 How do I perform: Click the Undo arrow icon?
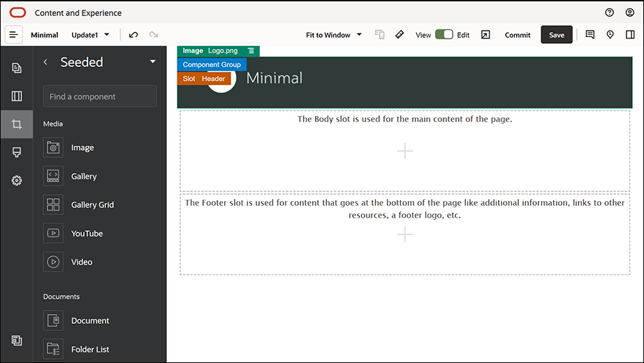click(133, 35)
